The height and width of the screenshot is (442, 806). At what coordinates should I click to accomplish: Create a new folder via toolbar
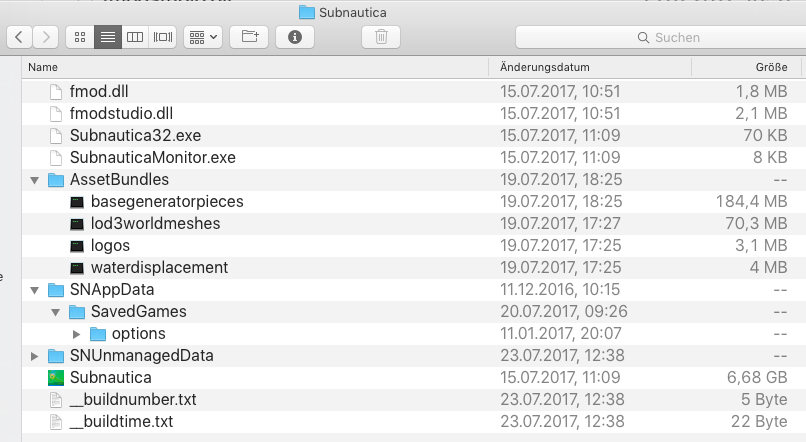[x=249, y=37]
